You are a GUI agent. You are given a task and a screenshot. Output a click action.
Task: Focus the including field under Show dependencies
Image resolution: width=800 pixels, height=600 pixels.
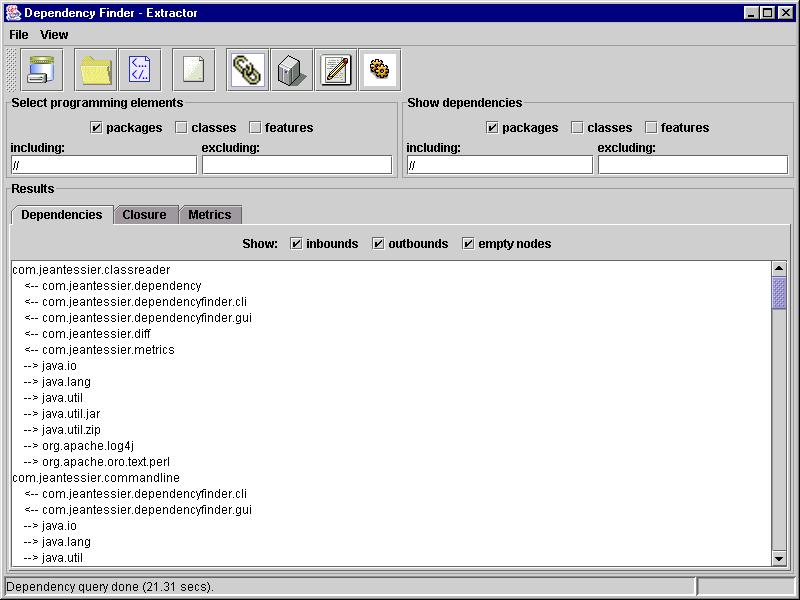[500, 165]
